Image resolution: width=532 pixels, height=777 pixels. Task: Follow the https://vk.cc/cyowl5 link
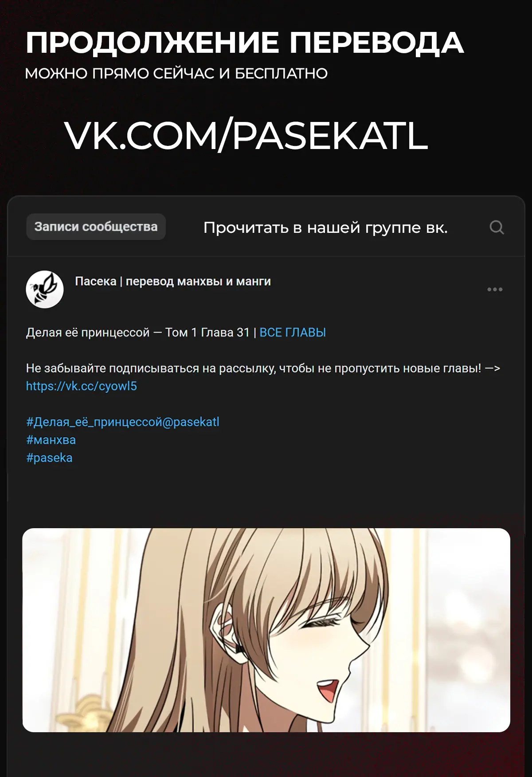tap(82, 386)
